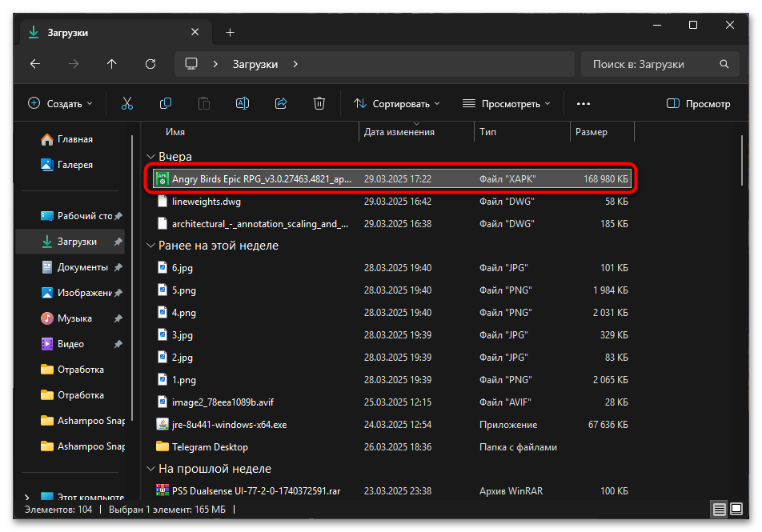Viewport: 762px width, 532px height.
Task: Click the file list vertical scrollbar
Action: tap(741, 160)
